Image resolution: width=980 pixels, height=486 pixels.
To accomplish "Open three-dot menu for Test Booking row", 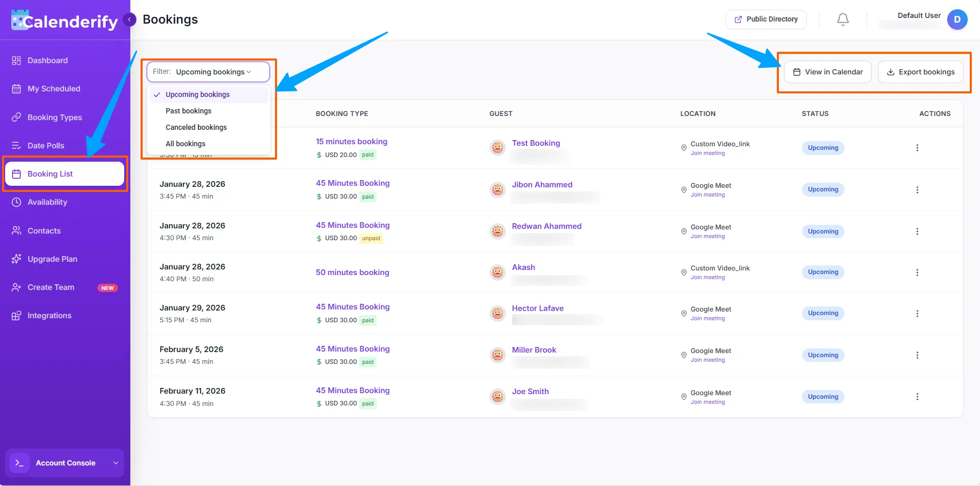I will (x=917, y=148).
